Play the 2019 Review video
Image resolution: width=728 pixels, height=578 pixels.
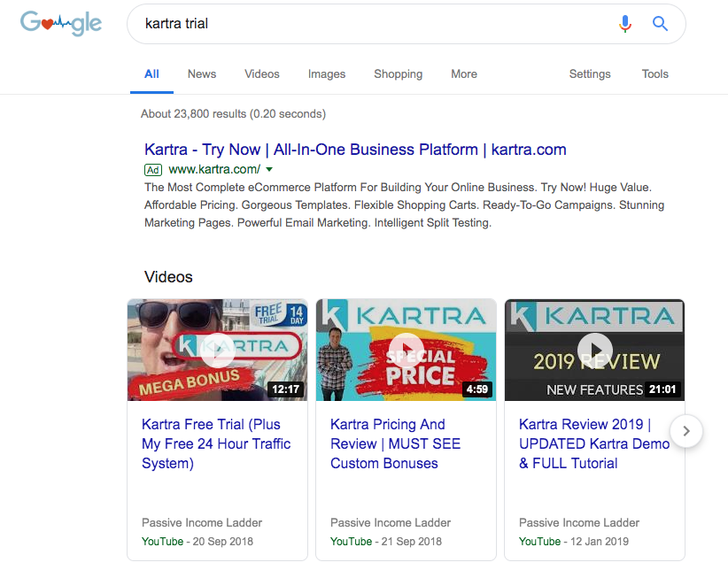click(594, 349)
